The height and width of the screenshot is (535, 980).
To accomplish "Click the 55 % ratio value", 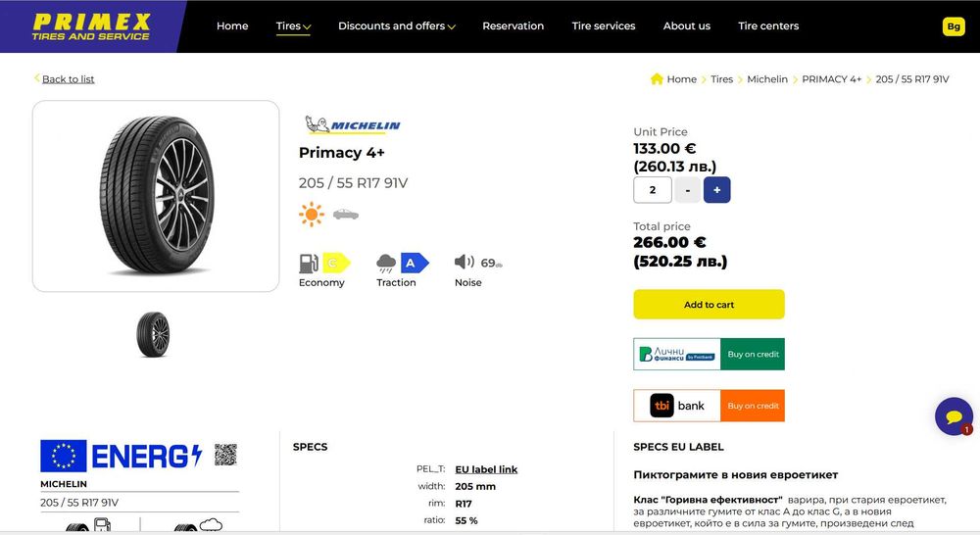I will pos(466,520).
